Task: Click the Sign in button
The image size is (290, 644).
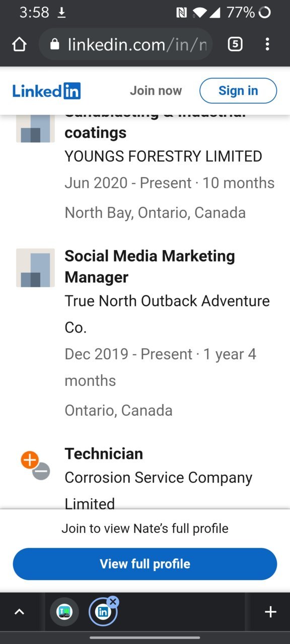Action: coord(238,91)
